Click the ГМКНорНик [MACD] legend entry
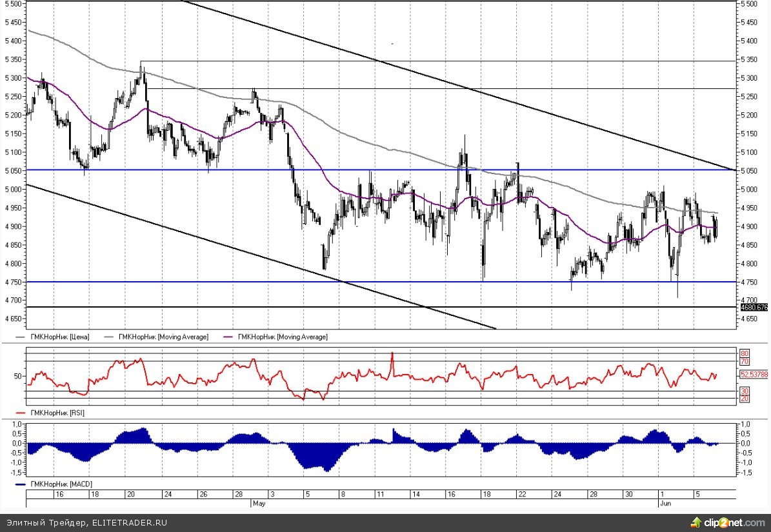771x532 pixels. [58, 484]
